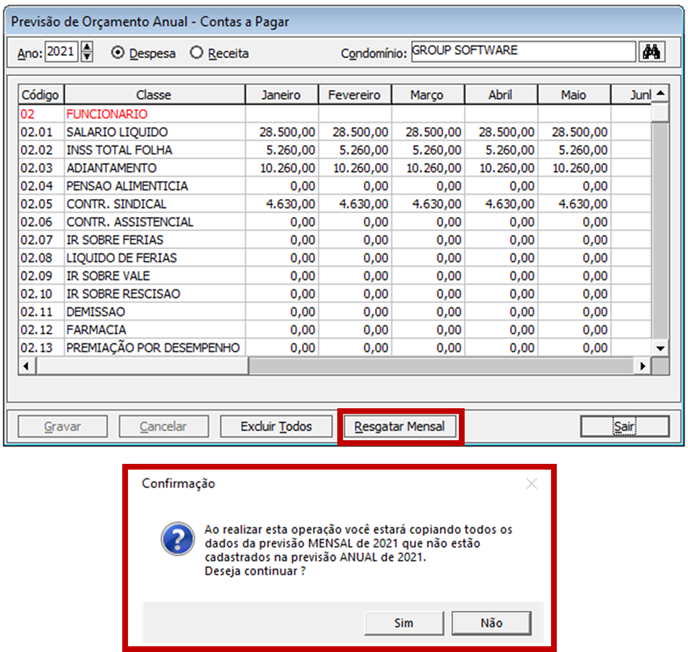Click the Ano field showing 2021
Image resolution: width=688 pixels, height=652 pixels.
[x=61, y=52]
